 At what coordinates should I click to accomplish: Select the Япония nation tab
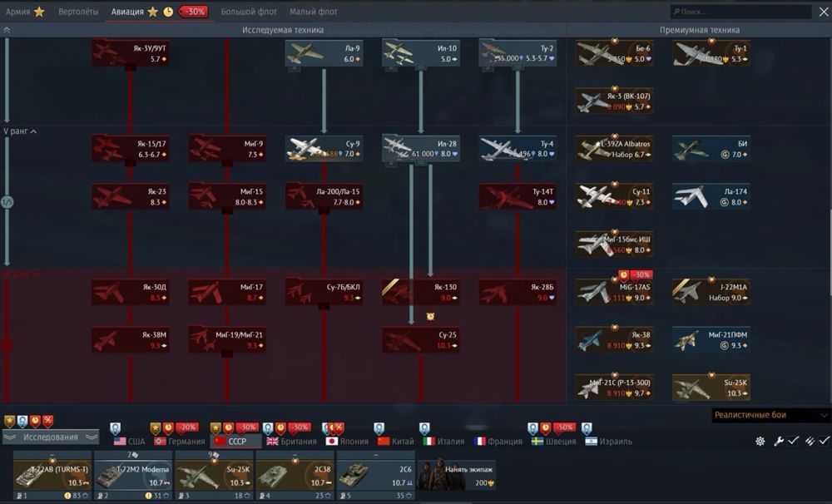coord(347,441)
